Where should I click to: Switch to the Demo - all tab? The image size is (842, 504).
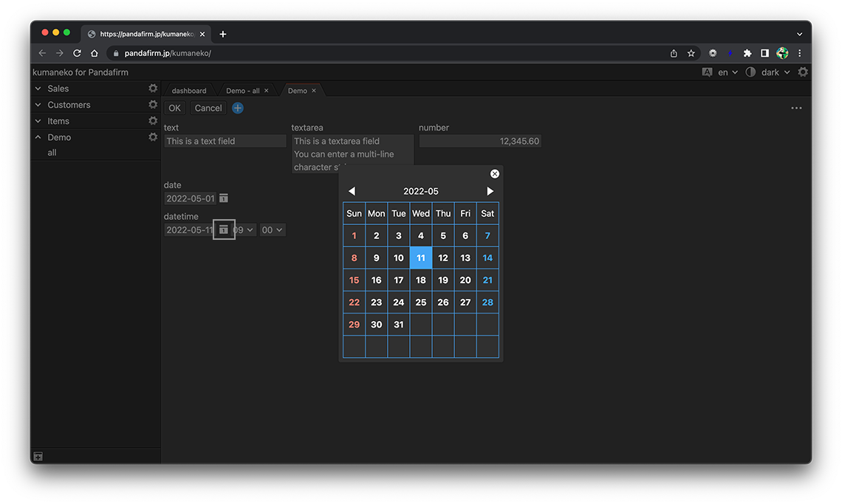[242, 91]
